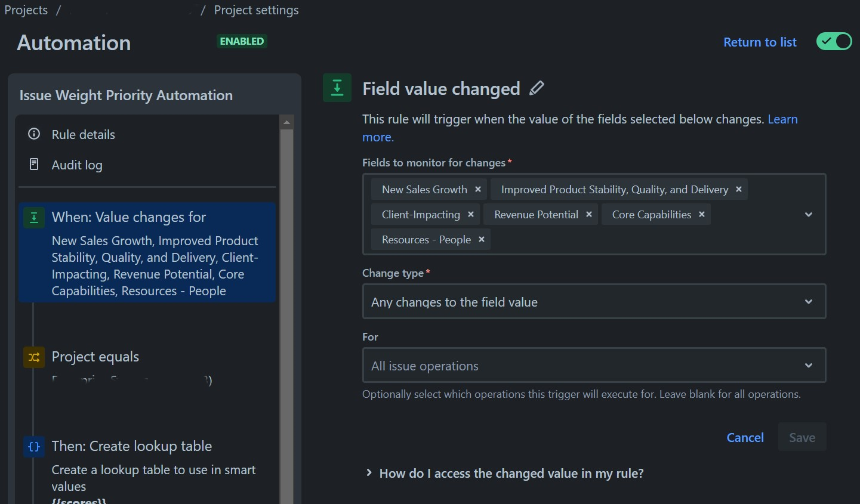Remove the New Sales Growth field tag
This screenshot has height=504, width=860.
[477, 189]
